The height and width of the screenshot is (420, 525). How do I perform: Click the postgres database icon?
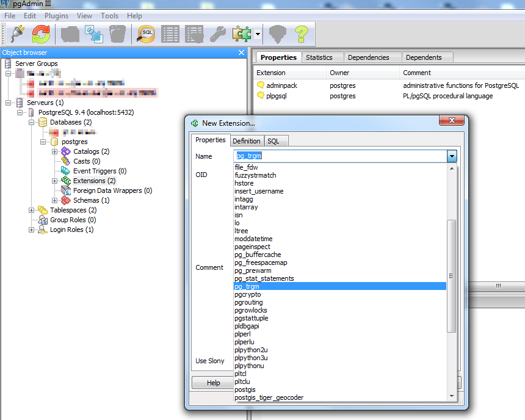(x=54, y=142)
